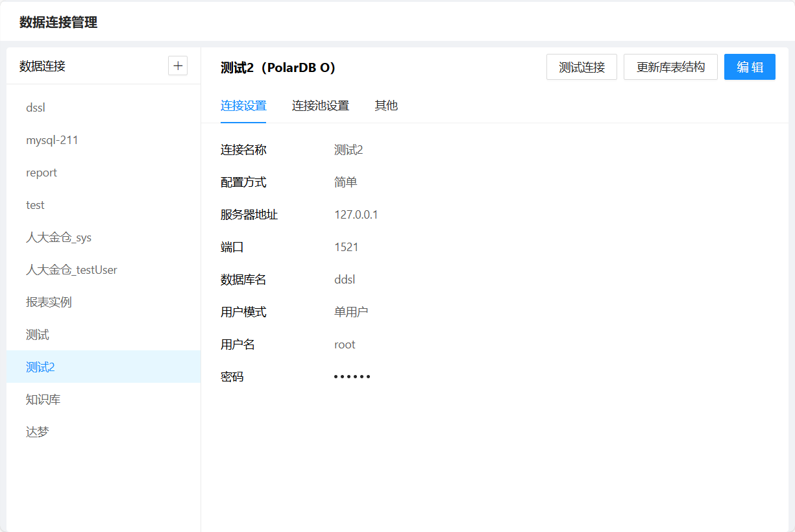Select the highlighted 测试2 connection
The width and height of the screenshot is (795, 532).
tap(40, 367)
